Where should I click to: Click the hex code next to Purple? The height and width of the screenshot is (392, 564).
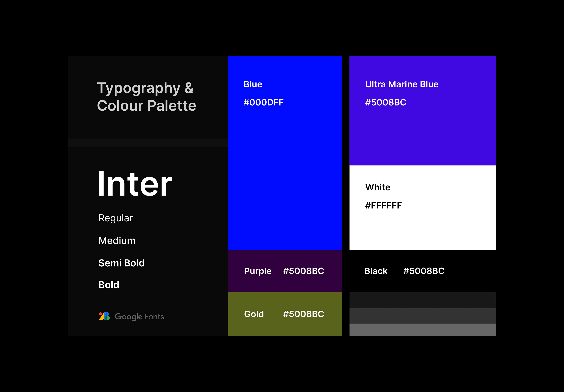(x=303, y=271)
